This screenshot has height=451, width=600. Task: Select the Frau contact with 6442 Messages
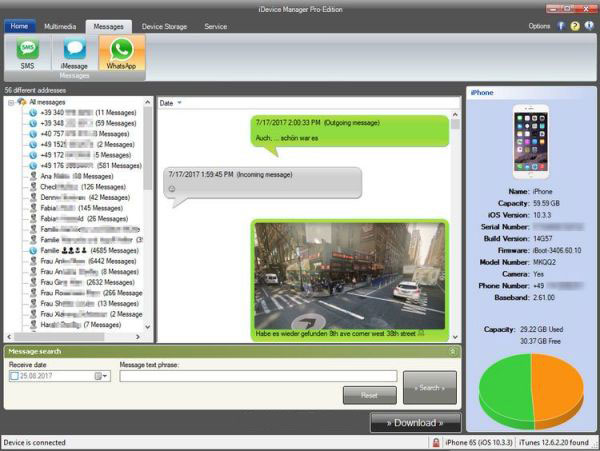click(88, 261)
